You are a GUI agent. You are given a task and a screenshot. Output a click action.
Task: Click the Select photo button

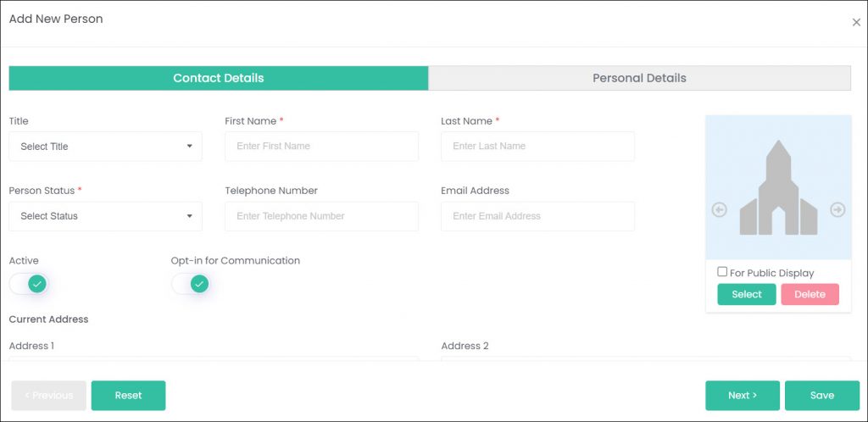tap(747, 294)
